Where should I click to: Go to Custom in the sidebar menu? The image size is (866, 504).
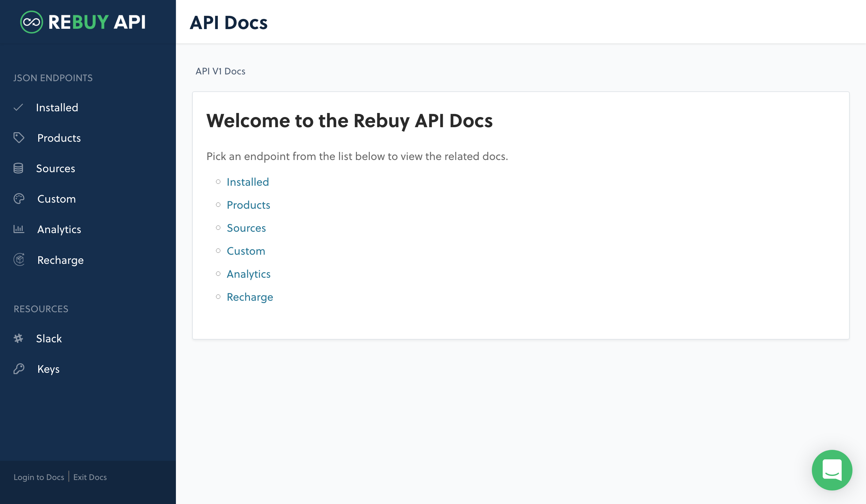point(57,199)
